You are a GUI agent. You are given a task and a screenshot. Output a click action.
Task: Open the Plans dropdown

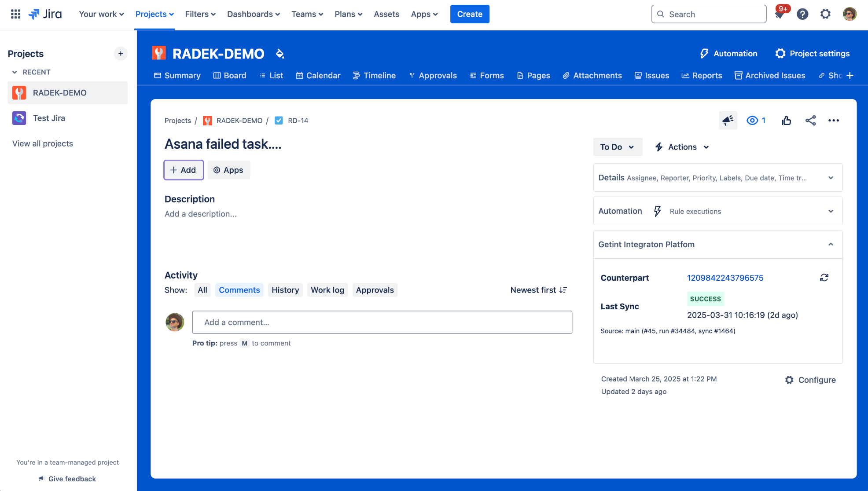349,14
